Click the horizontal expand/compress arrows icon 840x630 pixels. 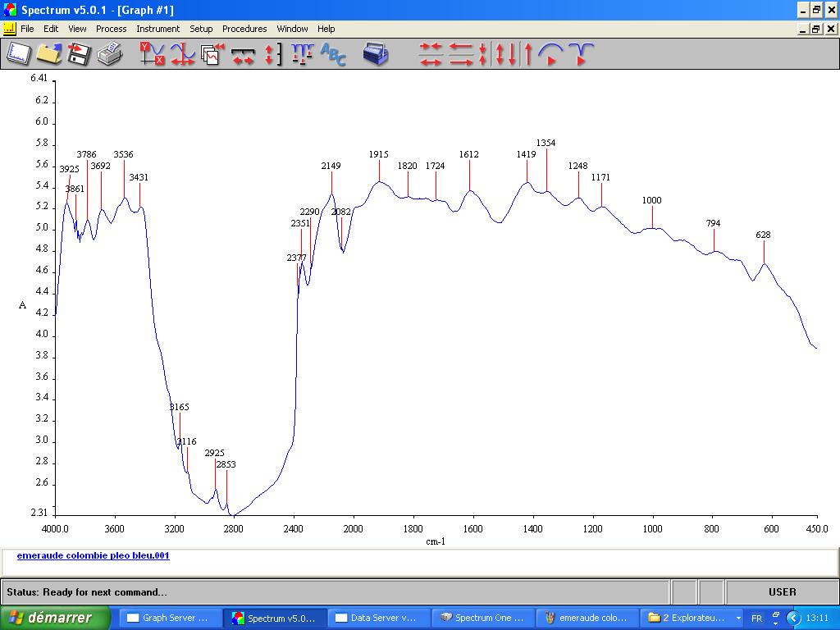click(243, 54)
